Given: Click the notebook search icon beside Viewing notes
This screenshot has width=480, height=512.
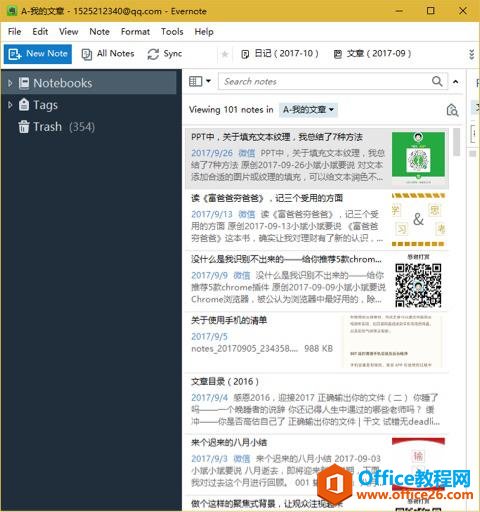Looking at the screenshot, I should tap(452, 110).
